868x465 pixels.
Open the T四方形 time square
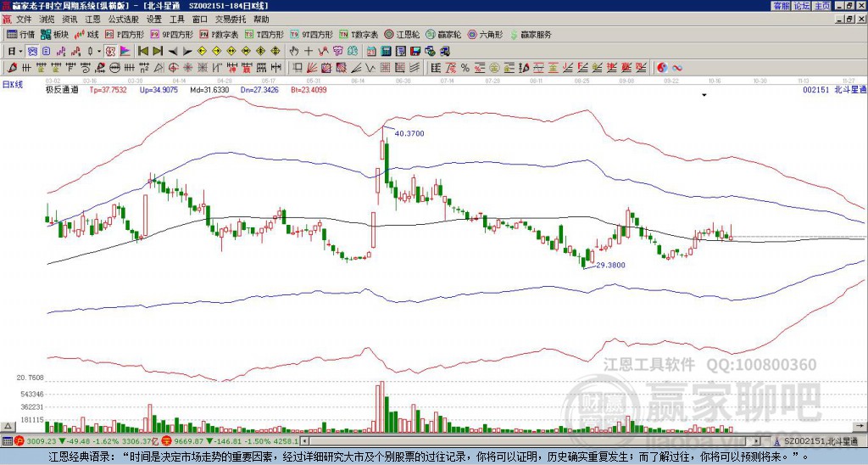tap(264, 34)
